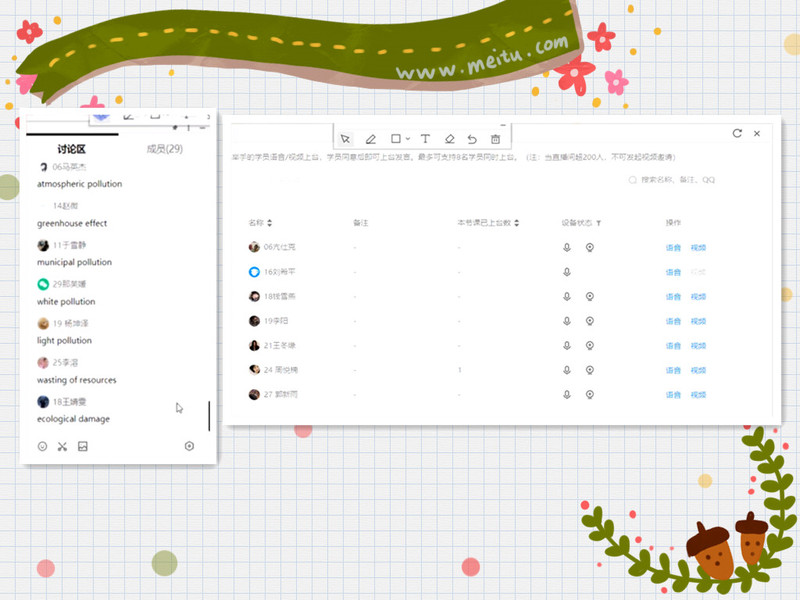Select the pen drawing tool
Viewport: 800px width, 600px height.
[370, 139]
